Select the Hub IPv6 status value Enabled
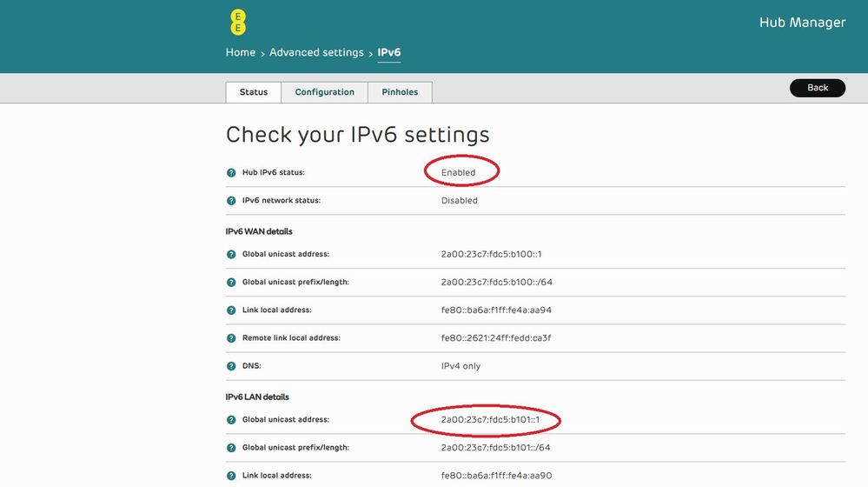 458,173
